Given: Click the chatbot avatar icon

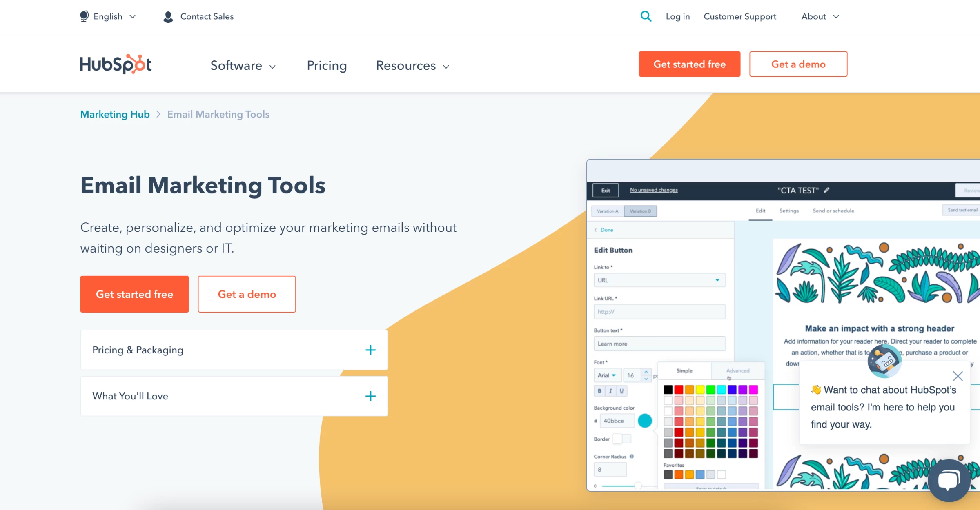Looking at the screenshot, I should 884,361.
